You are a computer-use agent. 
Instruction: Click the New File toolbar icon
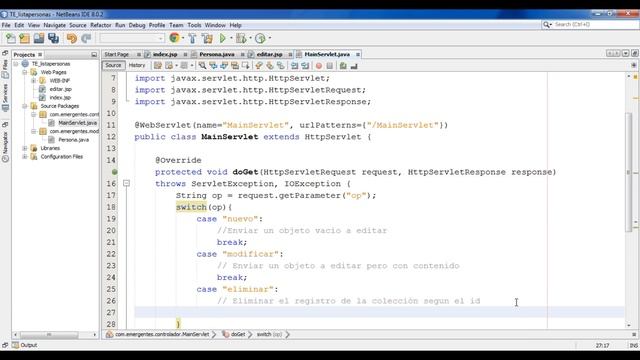[11, 38]
